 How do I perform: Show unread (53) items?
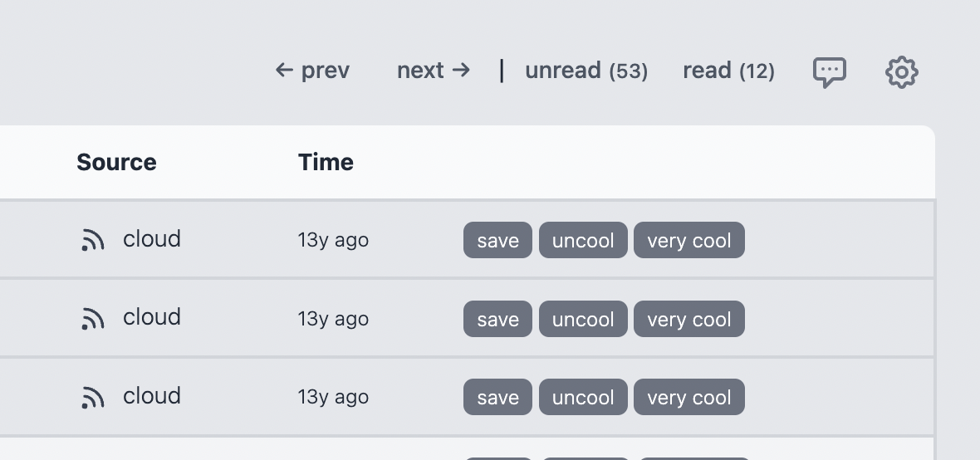pos(586,71)
